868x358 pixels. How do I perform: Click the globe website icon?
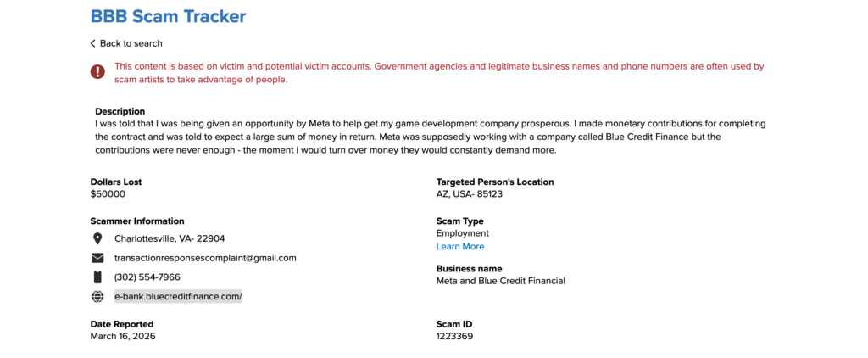tap(97, 296)
